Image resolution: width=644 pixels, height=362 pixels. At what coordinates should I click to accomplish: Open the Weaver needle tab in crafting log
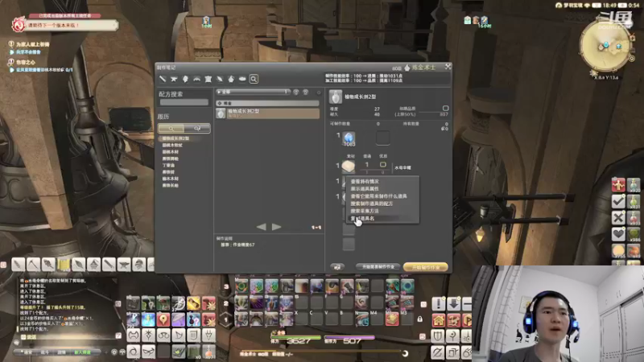pyautogui.click(x=220, y=79)
